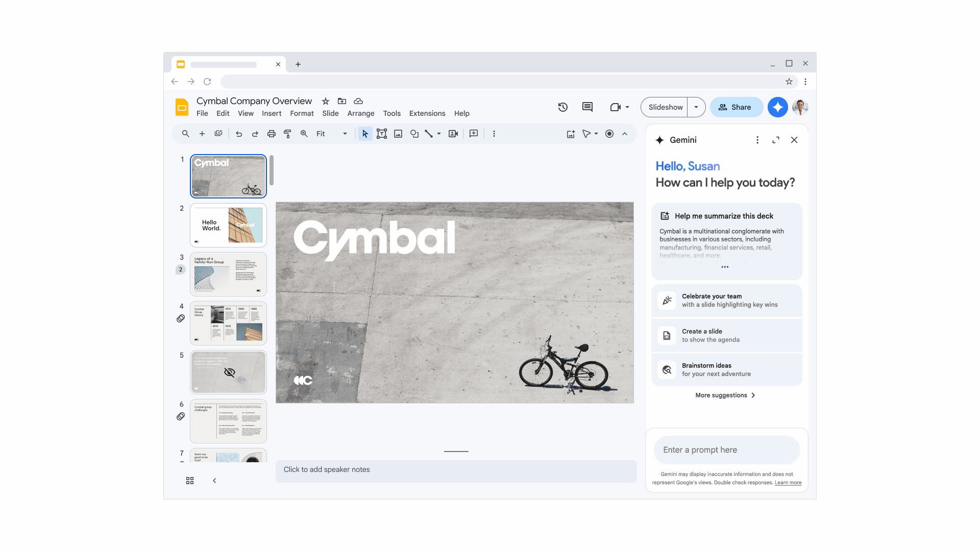
Task: Toggle linked icon on slide 4
Action: pos(180,318)
